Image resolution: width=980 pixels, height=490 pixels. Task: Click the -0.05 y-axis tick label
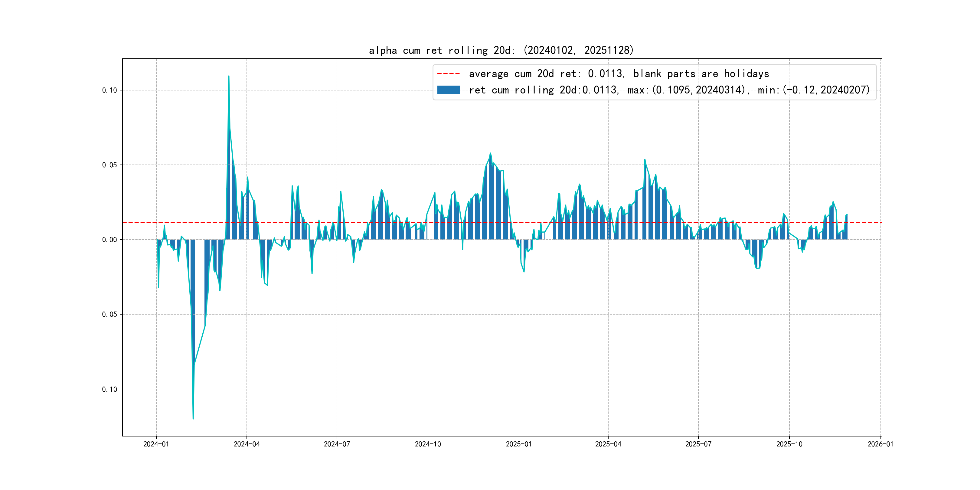[x=108, y=314]
